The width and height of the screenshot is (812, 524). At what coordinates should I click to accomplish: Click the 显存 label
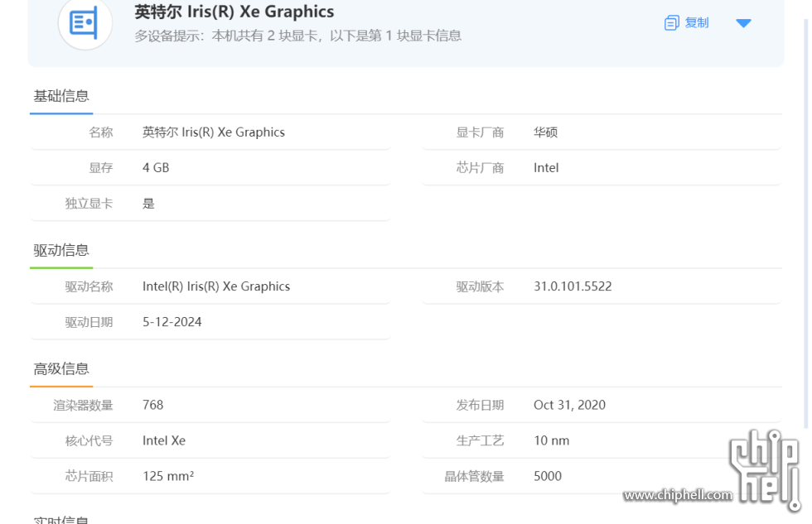click(100, 167)
